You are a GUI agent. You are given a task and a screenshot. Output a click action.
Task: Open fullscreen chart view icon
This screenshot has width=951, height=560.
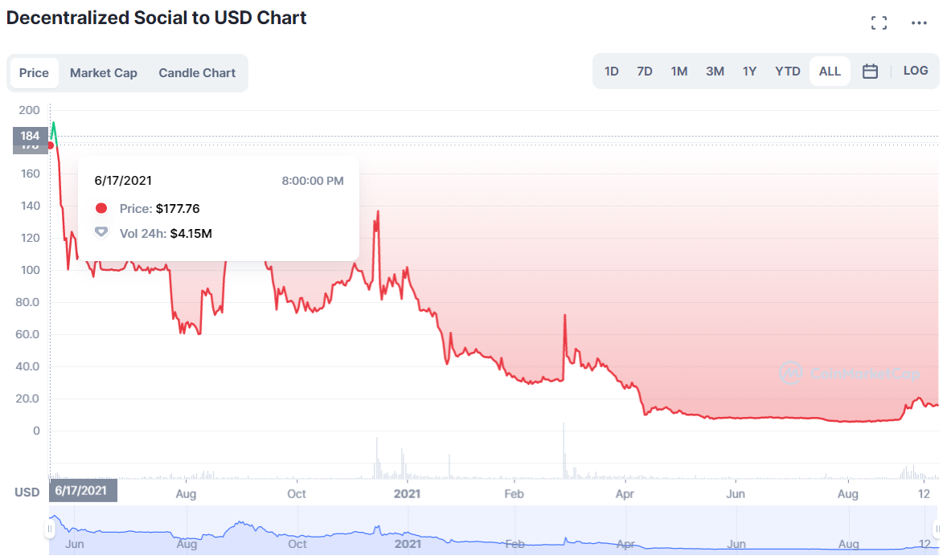(879, 23)
